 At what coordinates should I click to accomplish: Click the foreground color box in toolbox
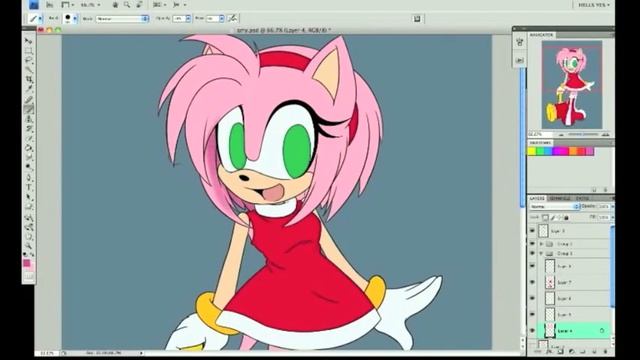[27, 263]
